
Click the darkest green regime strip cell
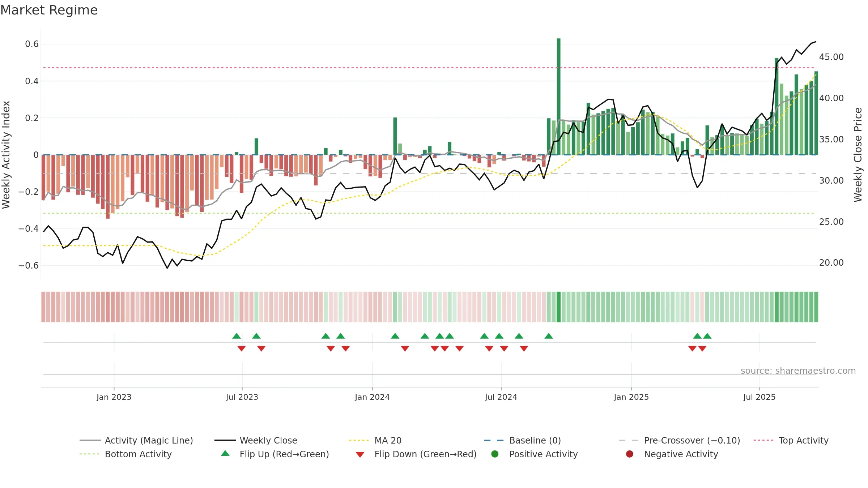click(x=558, y=307)
